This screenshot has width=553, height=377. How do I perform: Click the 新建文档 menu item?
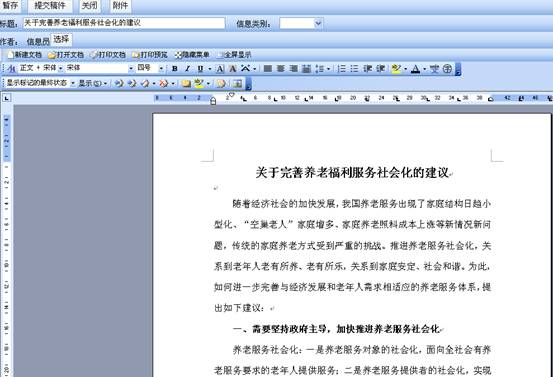click(24, 55)
